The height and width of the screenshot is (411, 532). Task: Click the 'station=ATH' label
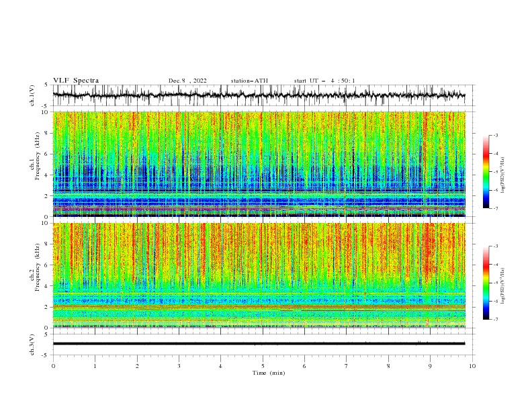(x=249, y=81)
